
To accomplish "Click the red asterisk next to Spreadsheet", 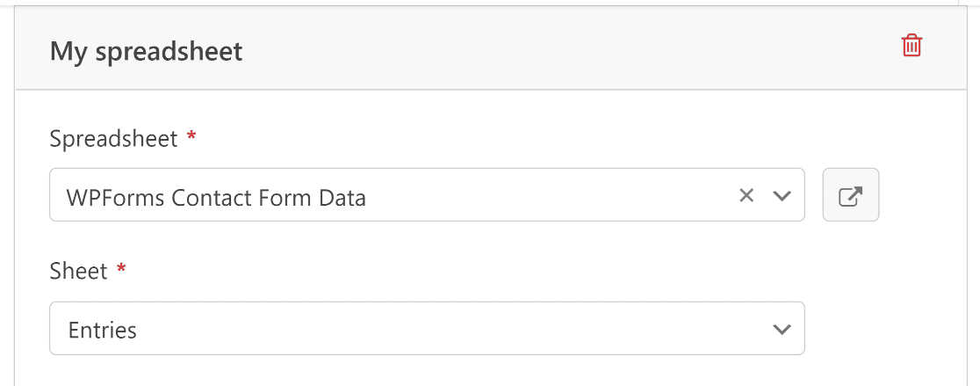I will [x=191, y=135].
